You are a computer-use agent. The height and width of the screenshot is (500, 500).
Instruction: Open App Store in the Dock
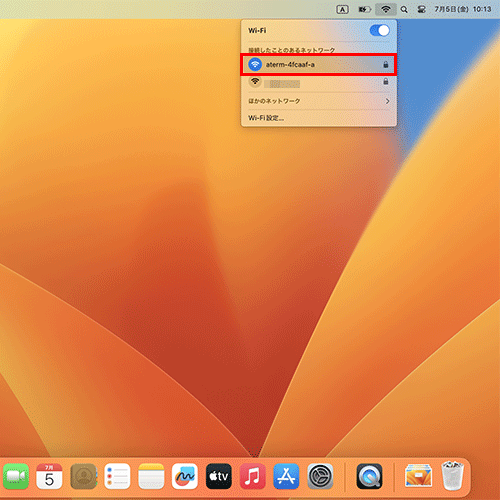pyautogui.click(x=286, y=476)
